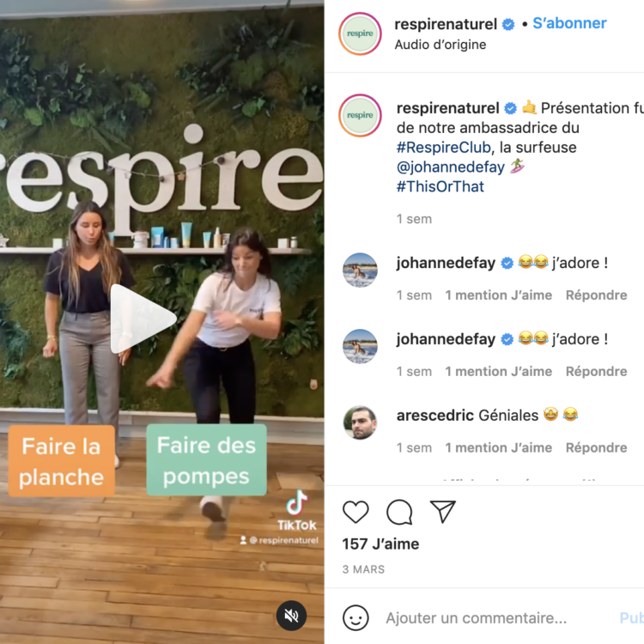Open first johannedefay avatar
This screenshot has width=644, height=644.
click(360, 270)
